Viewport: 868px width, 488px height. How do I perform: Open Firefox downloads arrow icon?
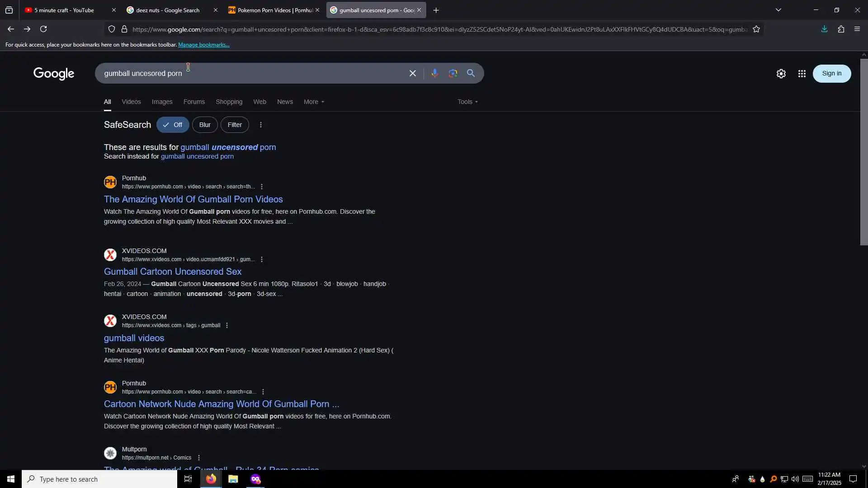[824, 29]
